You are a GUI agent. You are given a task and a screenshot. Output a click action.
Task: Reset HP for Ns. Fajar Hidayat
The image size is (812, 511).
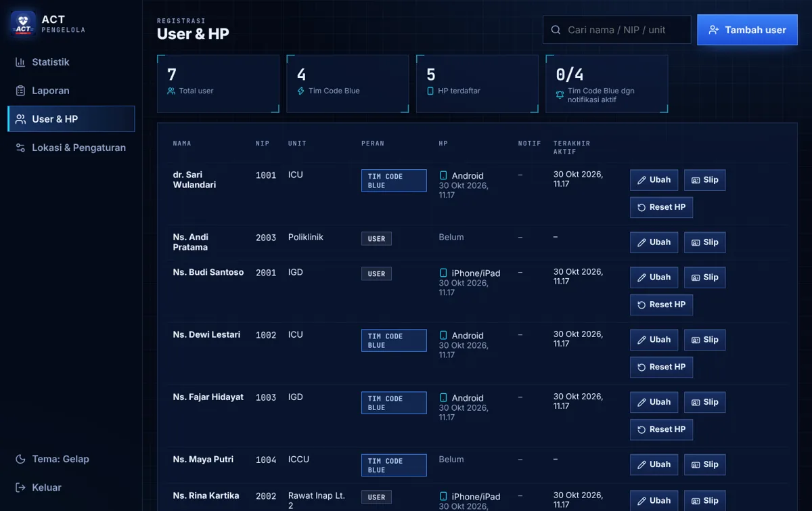pyautogui.click(x=661, y=429)
